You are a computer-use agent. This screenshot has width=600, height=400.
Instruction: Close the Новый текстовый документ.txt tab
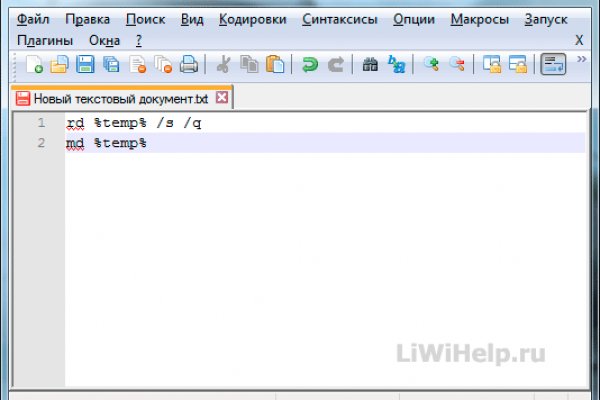tap(222, 99)
